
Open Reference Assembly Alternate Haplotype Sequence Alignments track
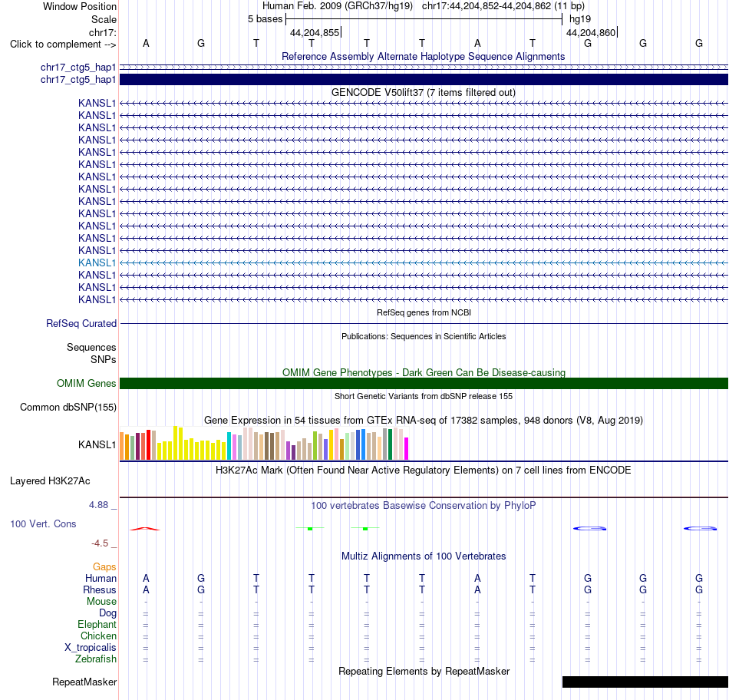click(423, 56)
